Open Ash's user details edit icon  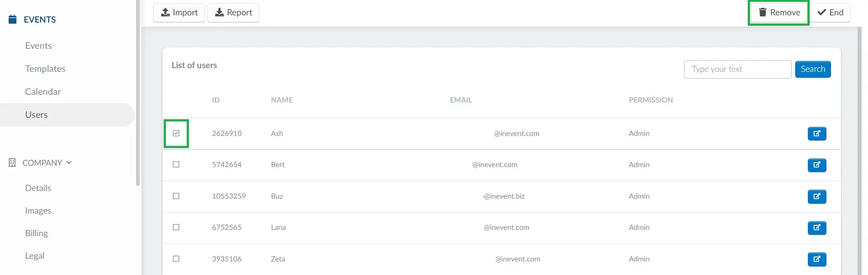point(816,134)
